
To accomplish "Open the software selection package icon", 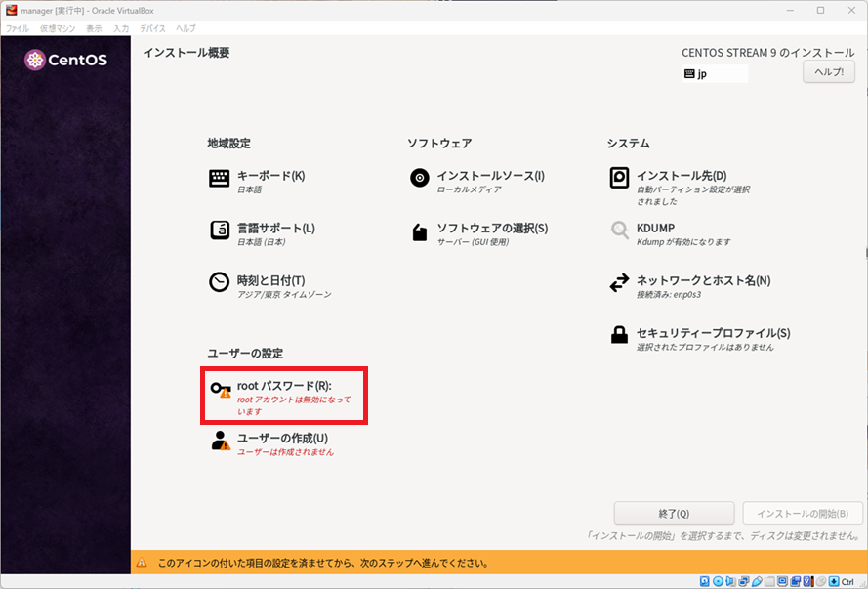I will click(420, 231).
